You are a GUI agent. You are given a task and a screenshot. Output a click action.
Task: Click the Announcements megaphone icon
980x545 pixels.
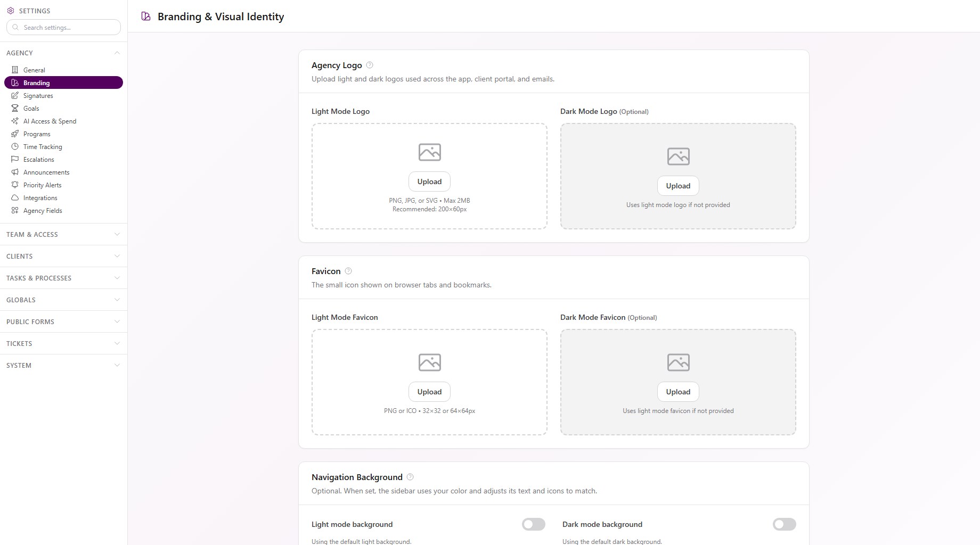point(15,172)
